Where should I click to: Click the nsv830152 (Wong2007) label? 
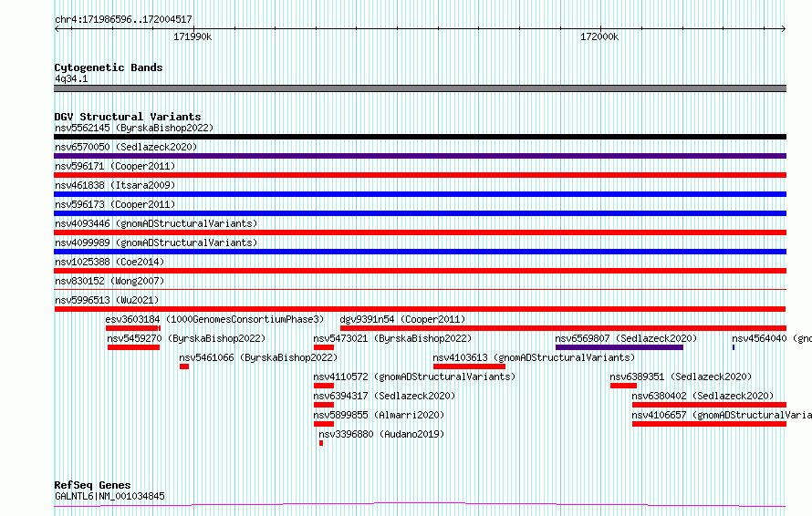pos(109,281)
